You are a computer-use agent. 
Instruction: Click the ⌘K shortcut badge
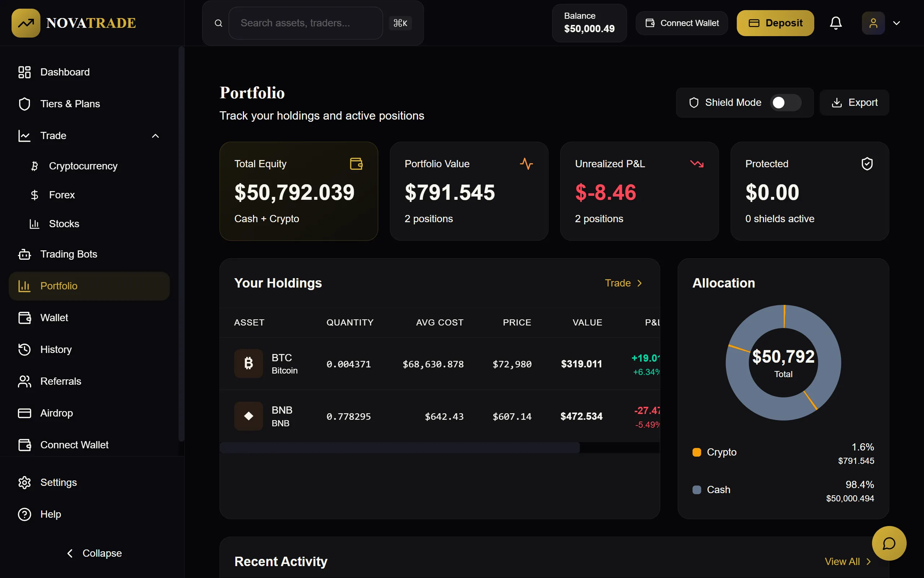[x=400, y=23]
